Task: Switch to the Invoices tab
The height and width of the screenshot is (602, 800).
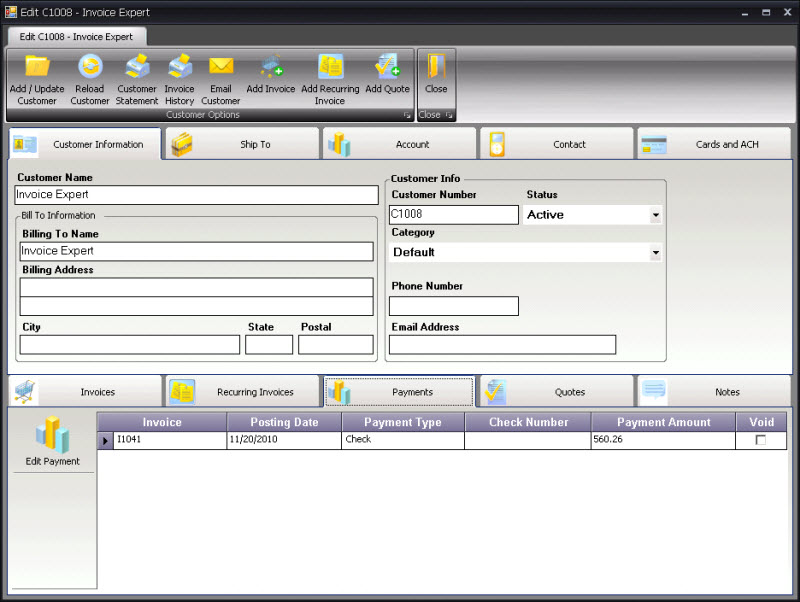Action: (85, 392)
